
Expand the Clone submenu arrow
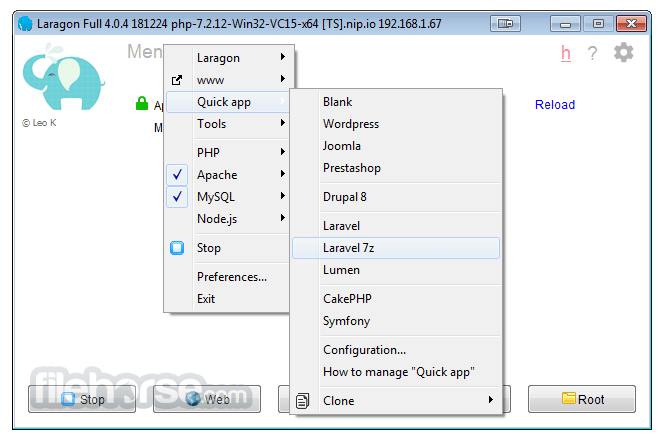coord(490,399)
